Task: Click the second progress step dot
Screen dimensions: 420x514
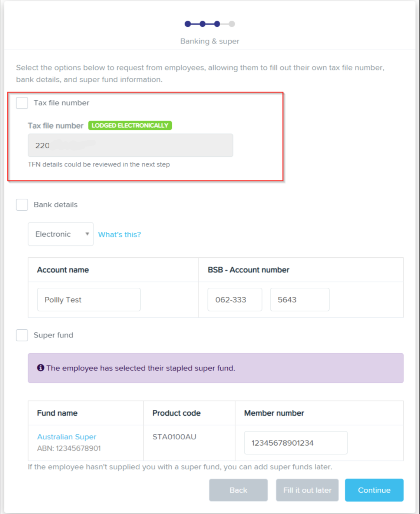Action: click(202, 24)
